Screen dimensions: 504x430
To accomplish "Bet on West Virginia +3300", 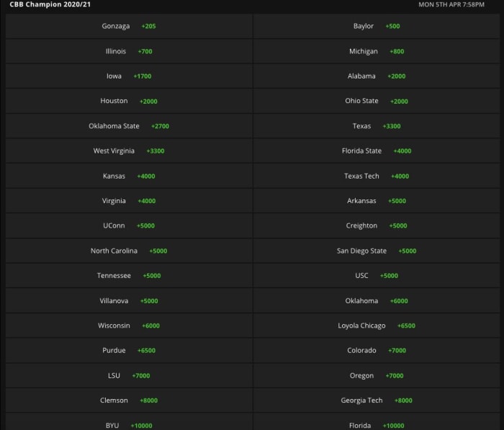I will pyautogui.click(x=129, y=151).
